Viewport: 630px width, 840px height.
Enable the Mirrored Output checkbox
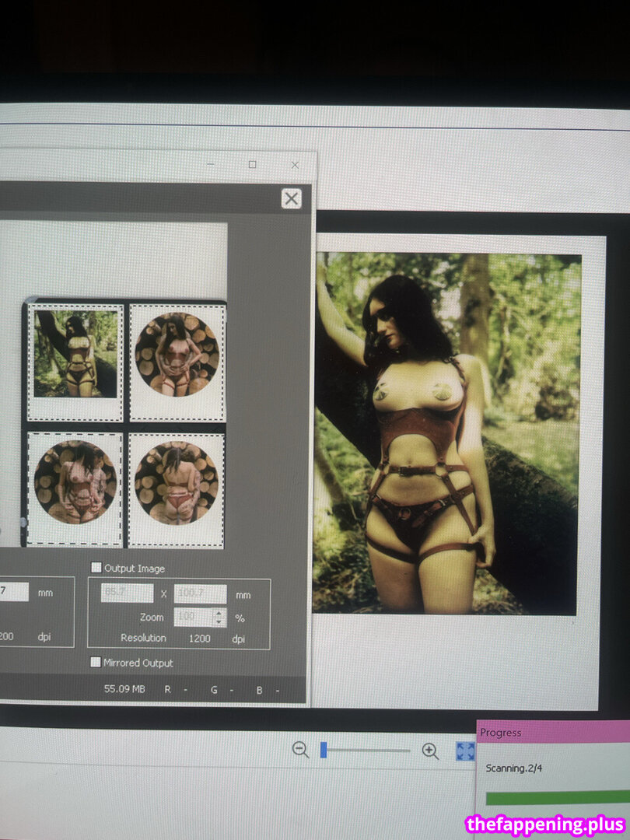(x=96, y=663)
